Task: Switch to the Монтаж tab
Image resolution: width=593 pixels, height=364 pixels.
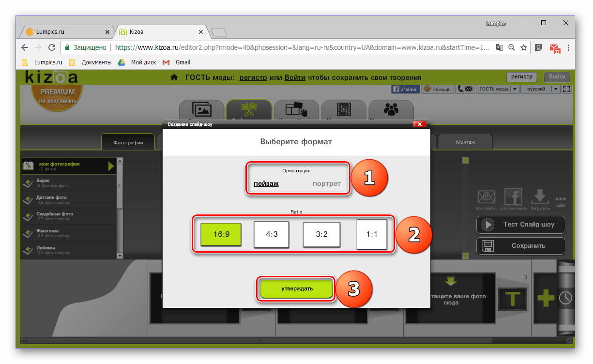Action: coord(465,142)
